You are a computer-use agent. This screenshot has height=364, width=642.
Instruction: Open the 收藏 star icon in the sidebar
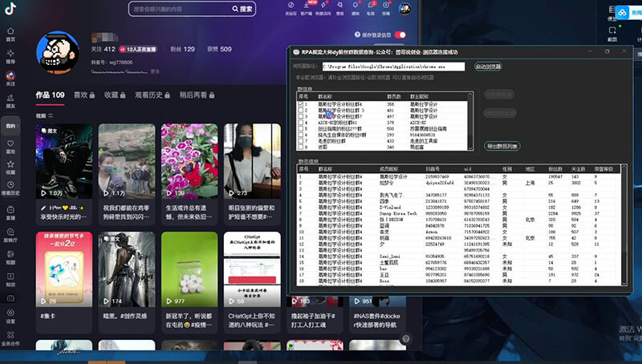click(x=10, y=164)
